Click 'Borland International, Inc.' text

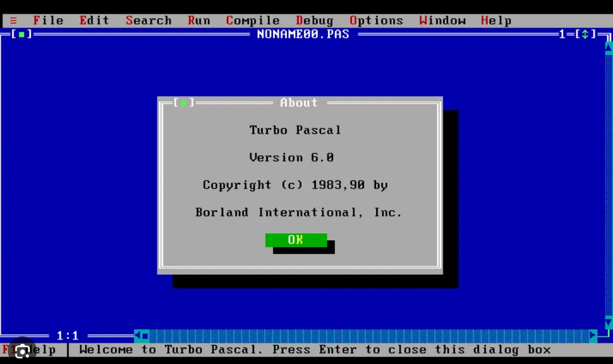pos(299,213)
